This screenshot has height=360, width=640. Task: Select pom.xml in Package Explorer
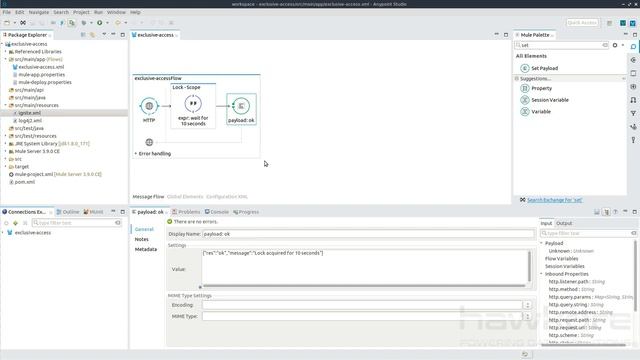click(x=24, y=182)
